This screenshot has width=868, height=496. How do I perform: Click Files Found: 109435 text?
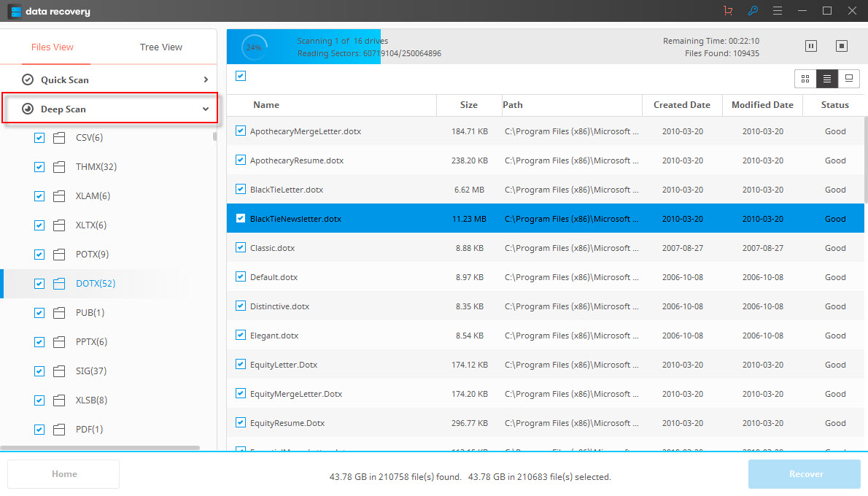(722, 53)
